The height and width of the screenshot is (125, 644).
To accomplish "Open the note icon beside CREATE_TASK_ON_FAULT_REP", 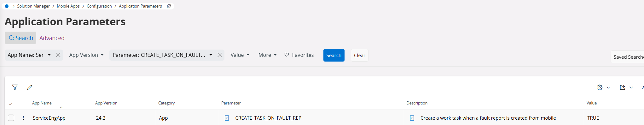I will pos(227,118).
